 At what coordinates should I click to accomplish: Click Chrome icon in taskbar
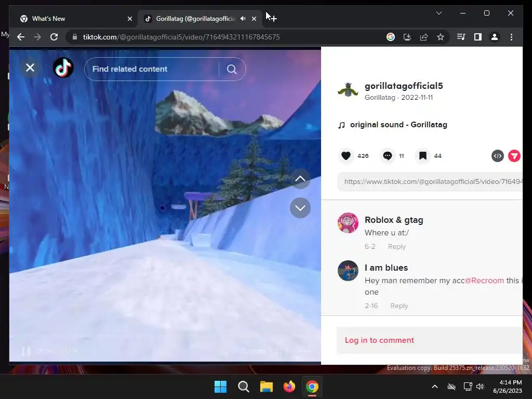312,387
